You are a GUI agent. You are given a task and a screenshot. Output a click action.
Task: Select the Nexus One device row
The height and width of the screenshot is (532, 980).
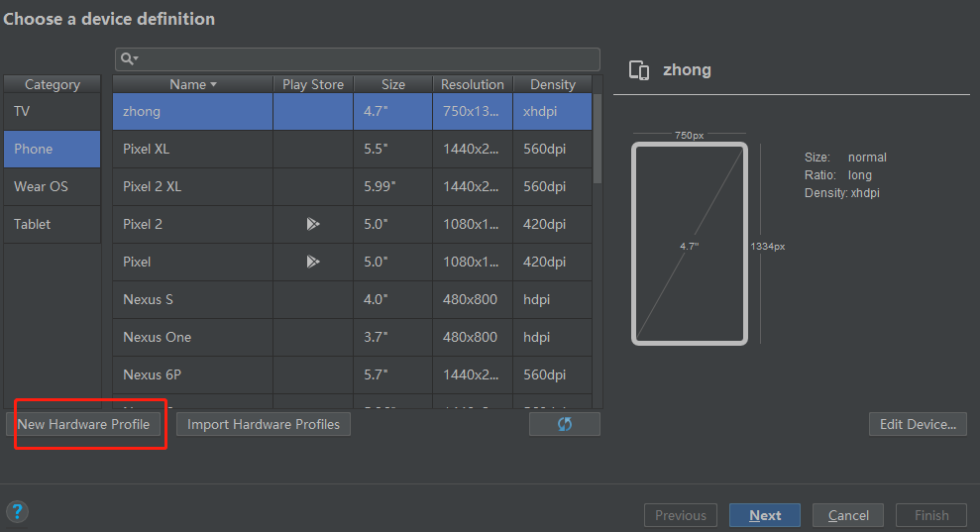[x=353, y=337]
